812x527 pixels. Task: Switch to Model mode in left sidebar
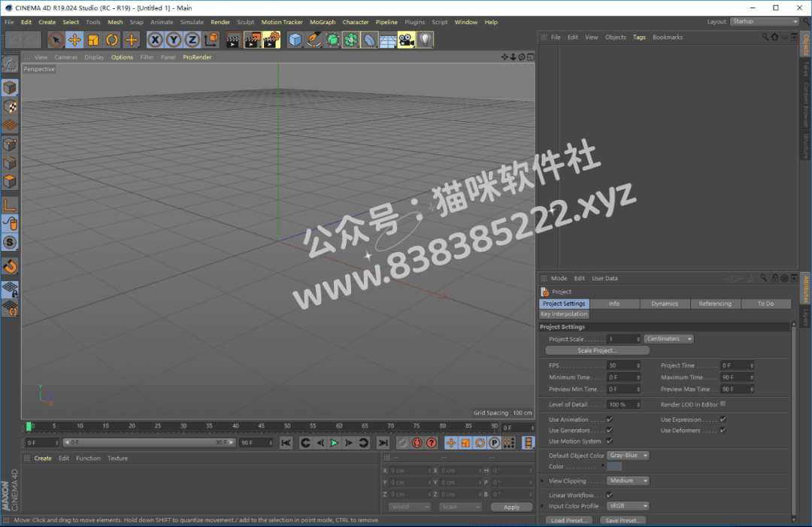[10, 88]
